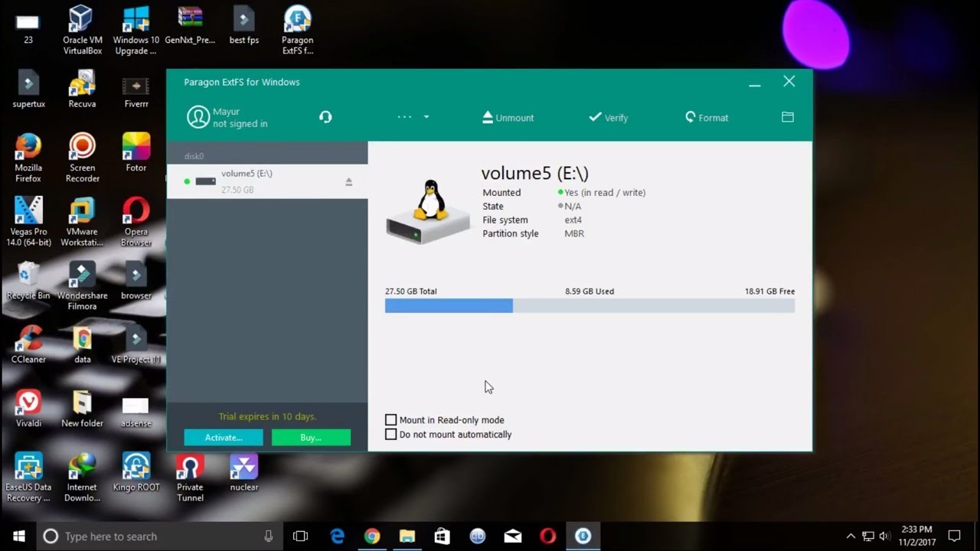Viewport: 980px width, 551px height.
Task: Open the Windows Start menu
Action: [x=18, y=536]
